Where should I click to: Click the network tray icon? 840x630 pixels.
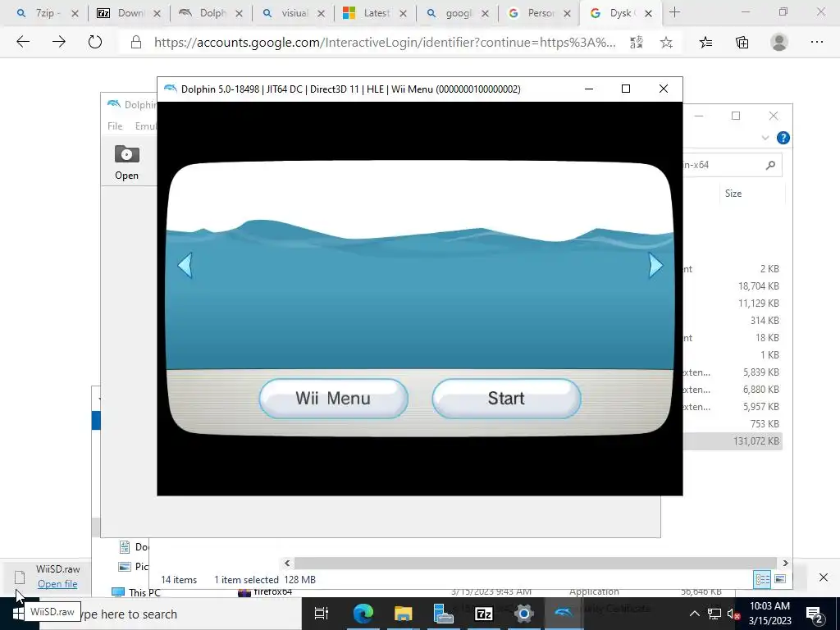714,614
